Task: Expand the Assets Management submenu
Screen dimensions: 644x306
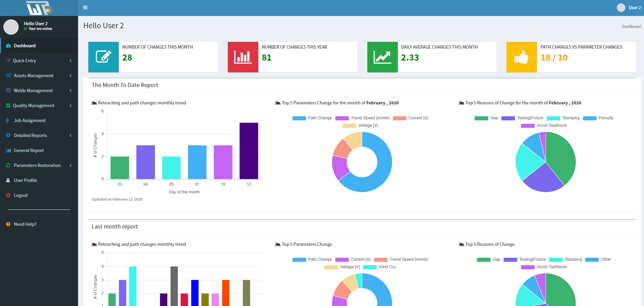Action: coord(34,75)
